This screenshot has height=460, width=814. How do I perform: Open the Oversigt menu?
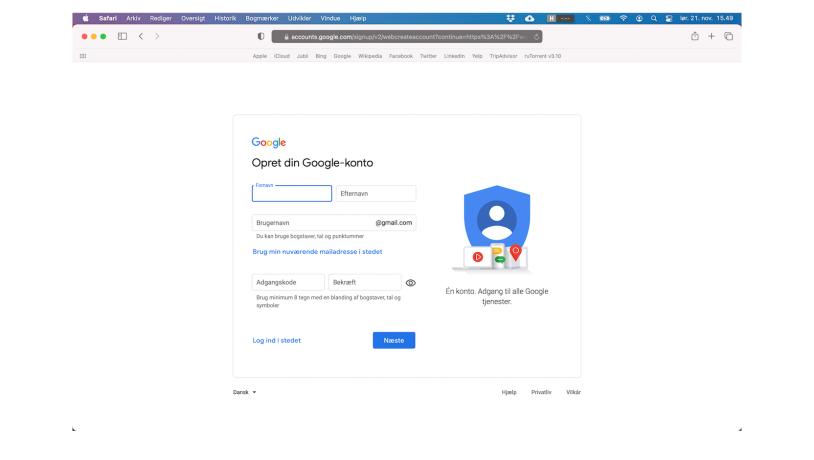point(193,18)
